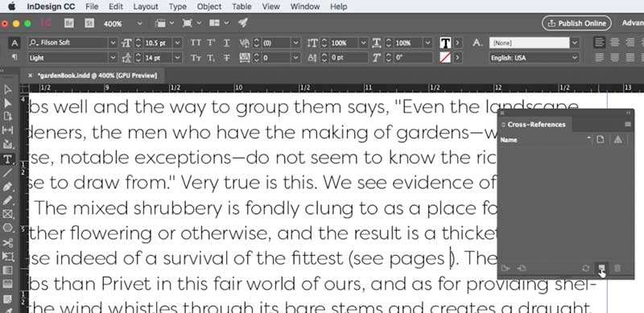644x313 pixels.
Task: Toggle Underline formatting
Action: tap(226, 43)
